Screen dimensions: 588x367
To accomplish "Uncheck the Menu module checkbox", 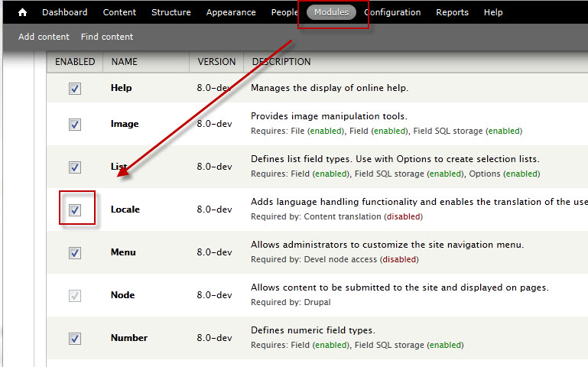I will click(x=75, y=253).
